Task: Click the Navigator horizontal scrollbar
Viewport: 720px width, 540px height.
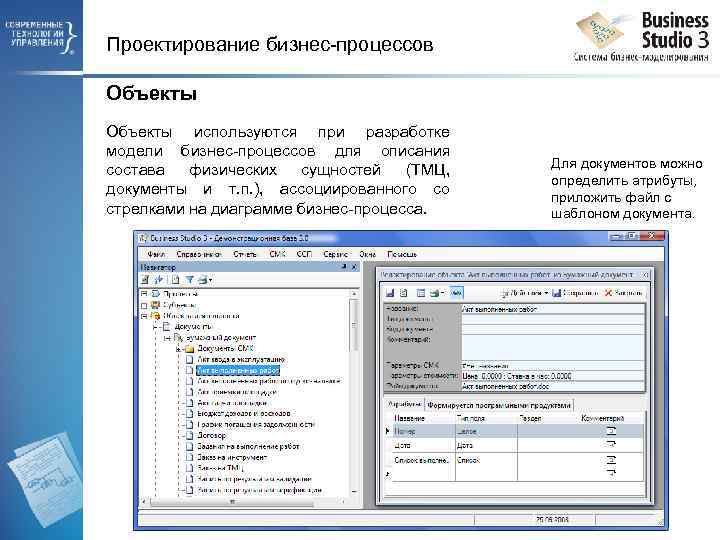Action: click(244, 502)
